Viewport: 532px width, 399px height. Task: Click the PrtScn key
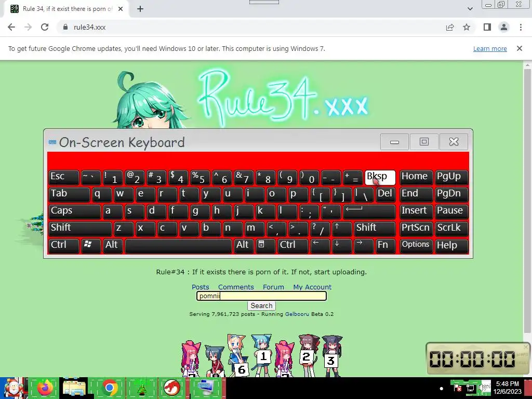[x=416, y=229]
